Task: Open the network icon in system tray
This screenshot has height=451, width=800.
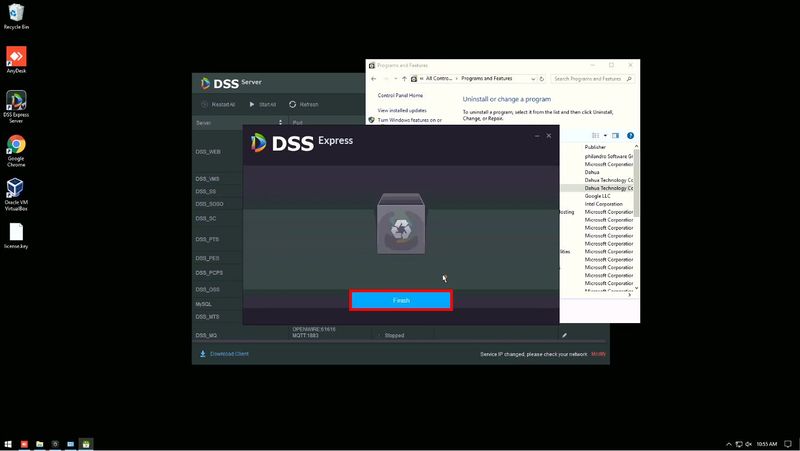Action: 739,444
